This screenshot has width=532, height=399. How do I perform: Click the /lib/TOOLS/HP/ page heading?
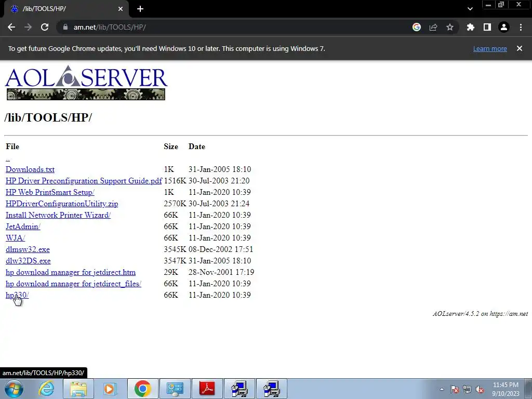point(48,117)
